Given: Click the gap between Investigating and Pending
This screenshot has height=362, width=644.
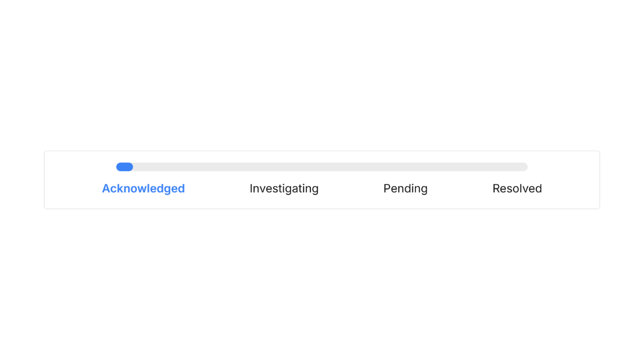Looking at the screenshot, I should point(351,189).
